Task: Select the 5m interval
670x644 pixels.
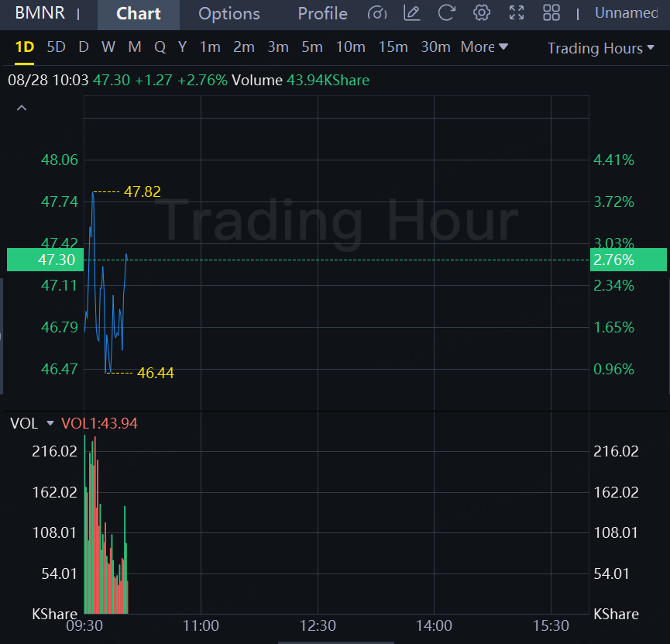Action: (x=312, y=46)
